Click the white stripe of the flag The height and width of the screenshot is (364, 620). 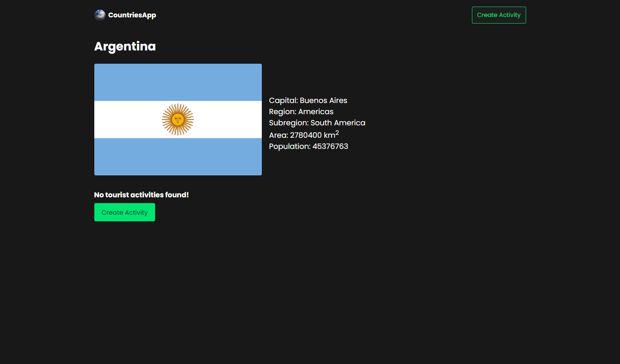pos(132,120)
